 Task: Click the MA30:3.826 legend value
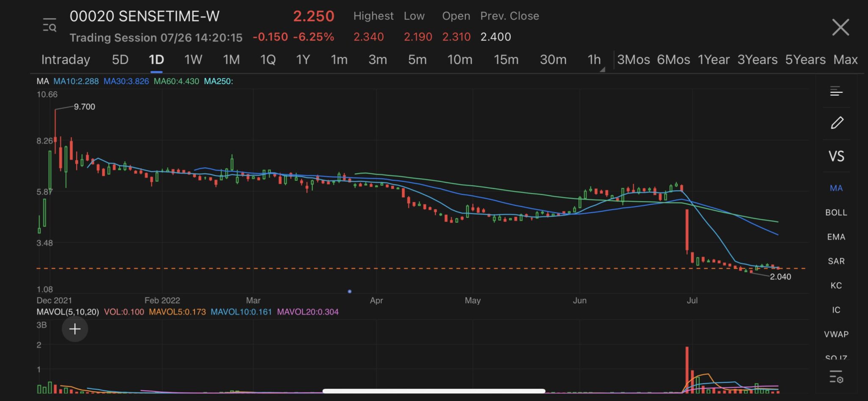tap(126, 81)
